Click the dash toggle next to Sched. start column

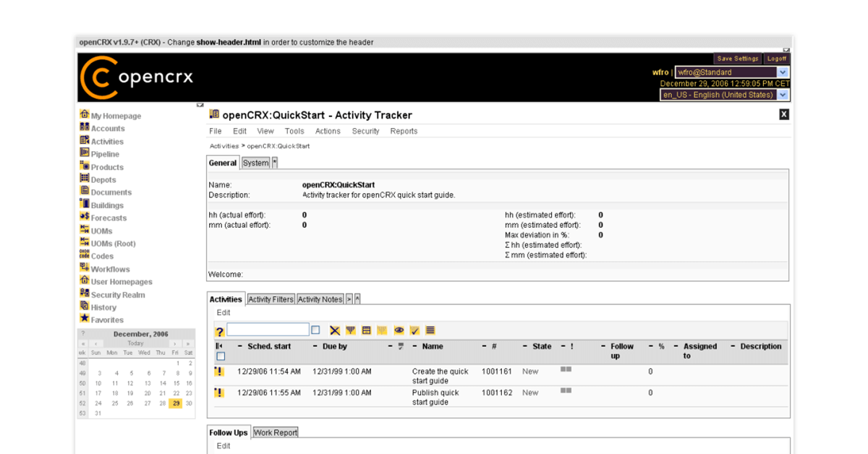pyautogui.click(x=240, y=346)
